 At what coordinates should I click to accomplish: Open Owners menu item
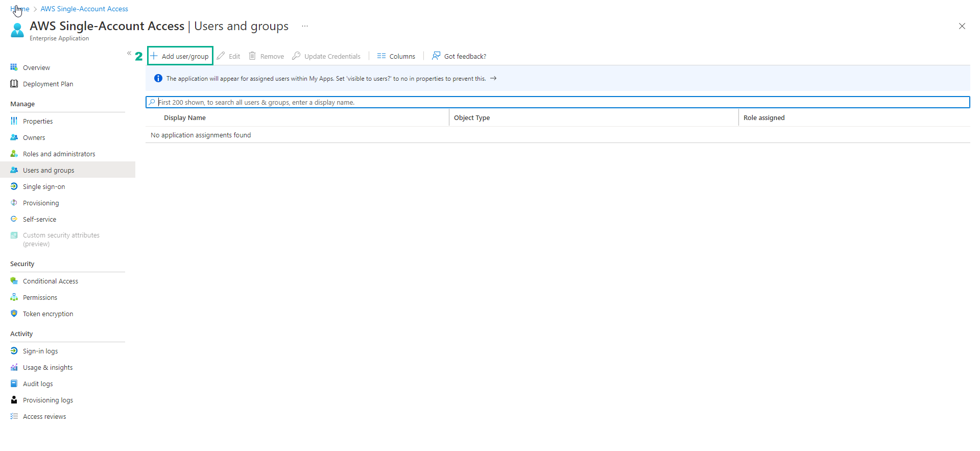click(34, 137)
